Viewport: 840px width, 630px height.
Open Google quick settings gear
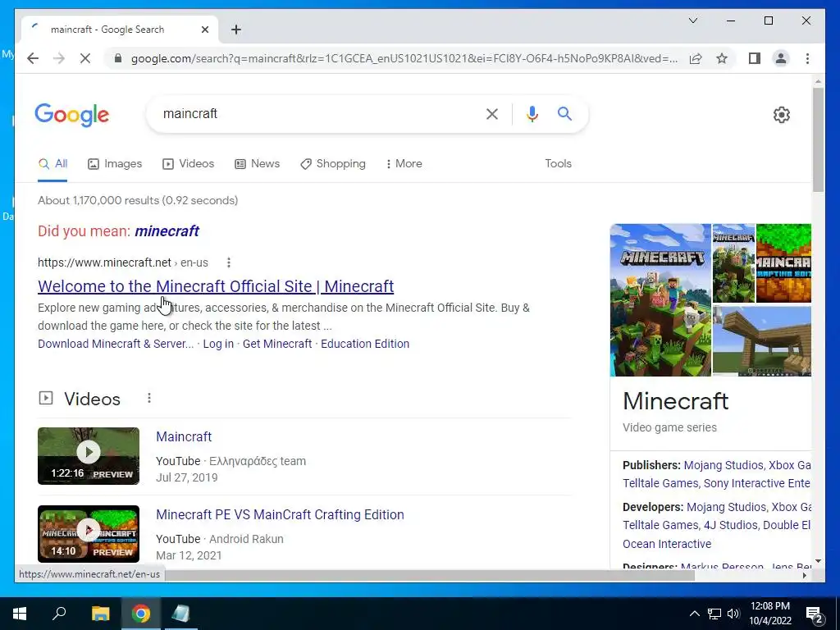point(782,115)
